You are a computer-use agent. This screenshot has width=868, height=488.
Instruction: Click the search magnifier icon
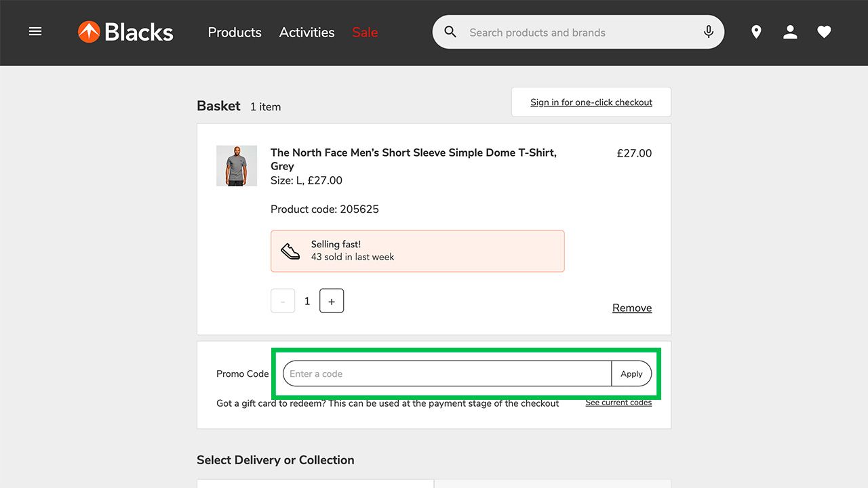pos(450,32)
